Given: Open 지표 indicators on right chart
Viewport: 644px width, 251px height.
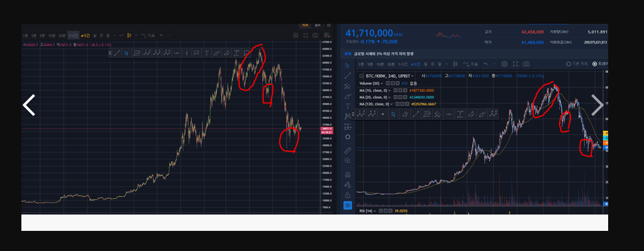Looking at the screenshot, I should 470,64.
